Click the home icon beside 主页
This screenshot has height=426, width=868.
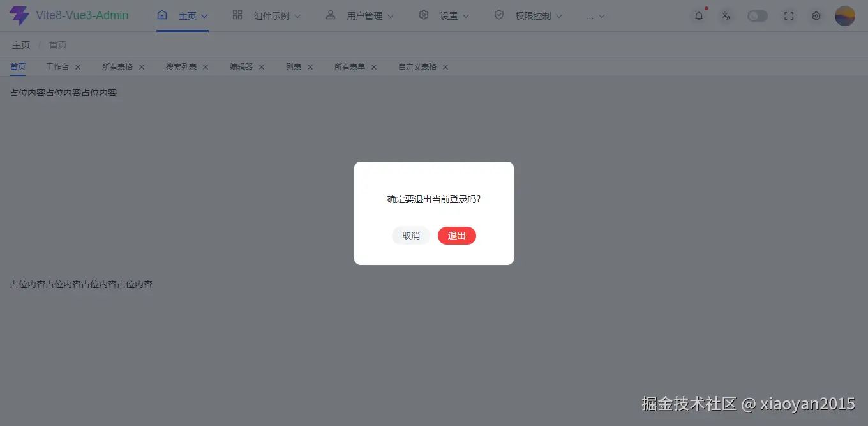[x=162, y=15]
